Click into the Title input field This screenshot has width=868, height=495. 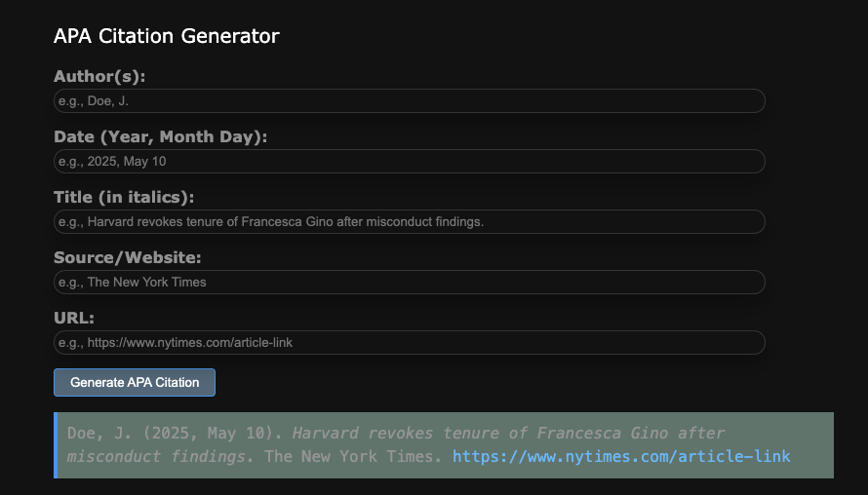coord(409,222)
